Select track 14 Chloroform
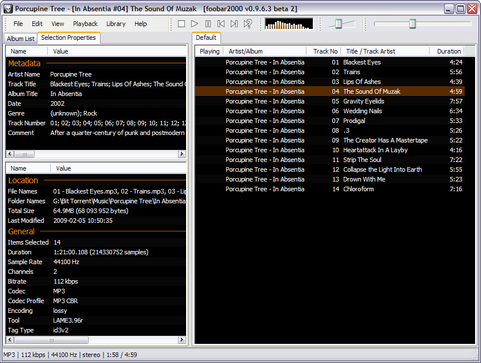 coord(330,189)
